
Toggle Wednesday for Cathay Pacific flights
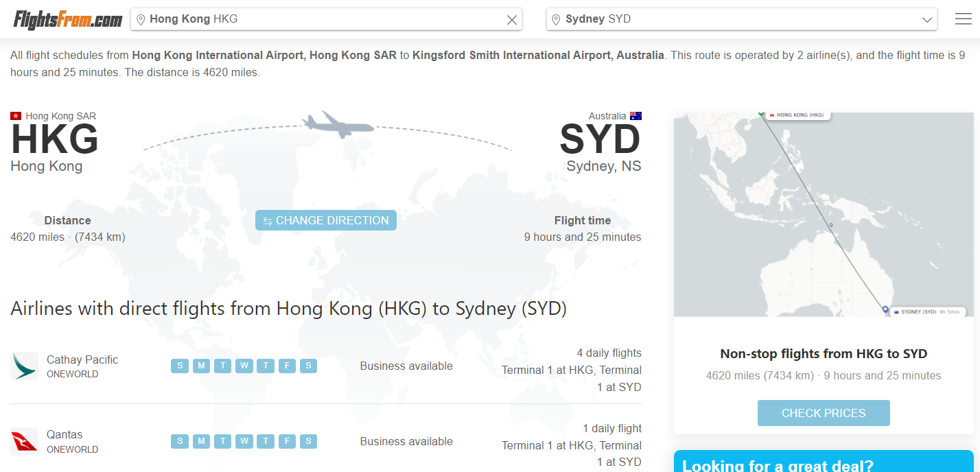[x=244, y=366]
